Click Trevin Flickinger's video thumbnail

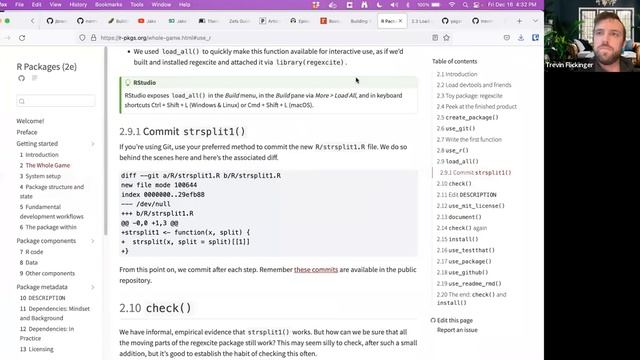592,36
